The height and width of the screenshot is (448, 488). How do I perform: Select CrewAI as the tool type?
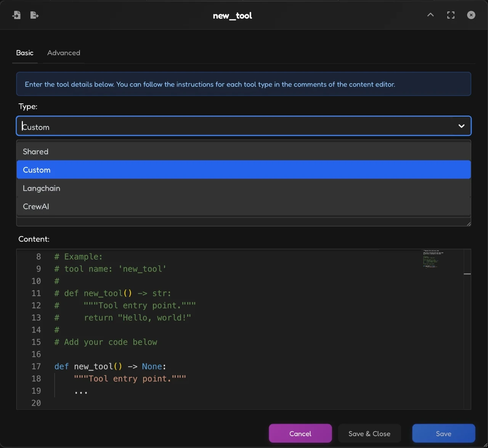click(36, 206)
